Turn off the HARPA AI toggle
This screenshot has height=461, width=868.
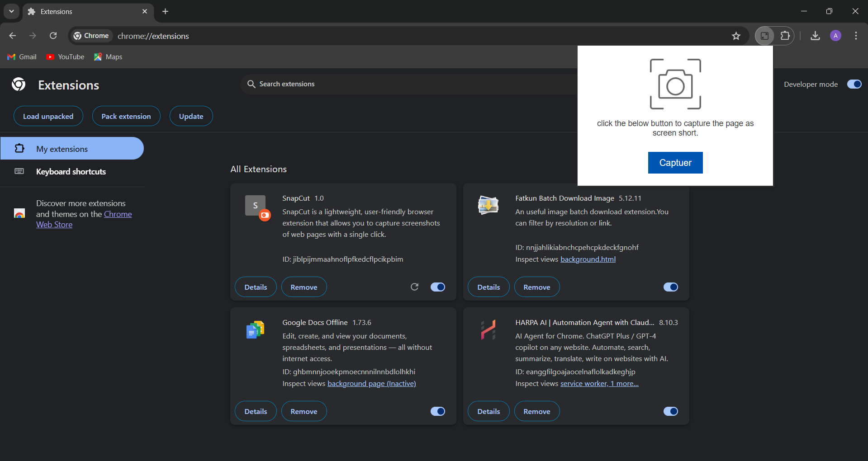pyautogui.click(x=671, y=411)
